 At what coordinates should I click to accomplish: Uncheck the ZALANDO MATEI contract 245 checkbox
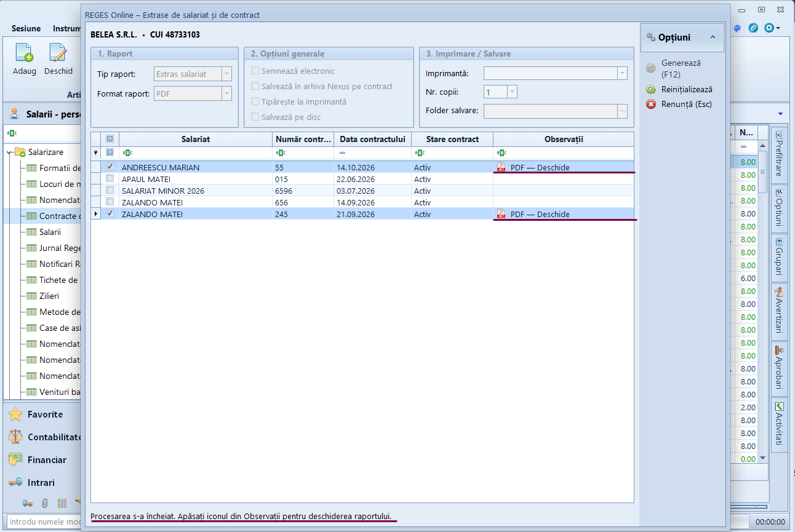[110, 213]
